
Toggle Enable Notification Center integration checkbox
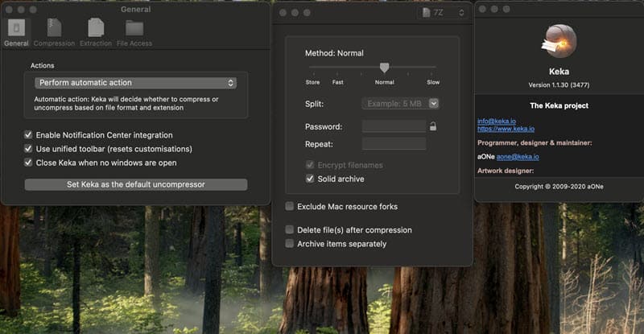(29, 135)
